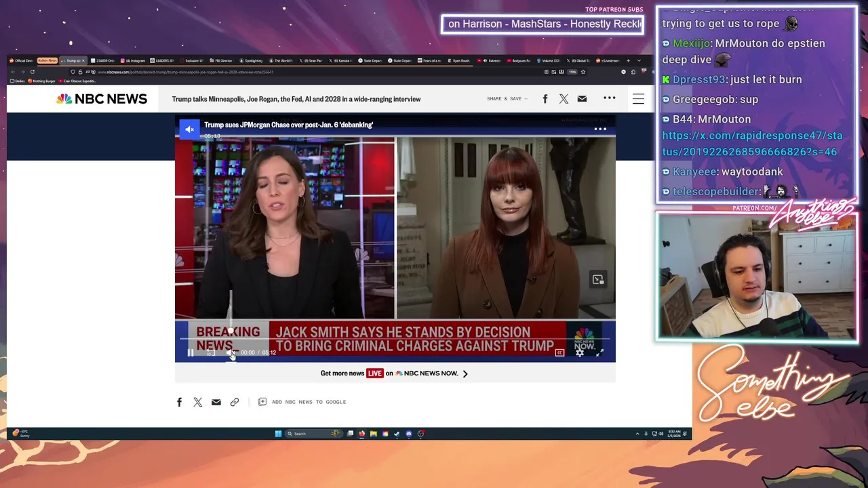Screen dimensions: 868x488
Task: Open the Windows Start menu
Action: click(x=278, y=434)
